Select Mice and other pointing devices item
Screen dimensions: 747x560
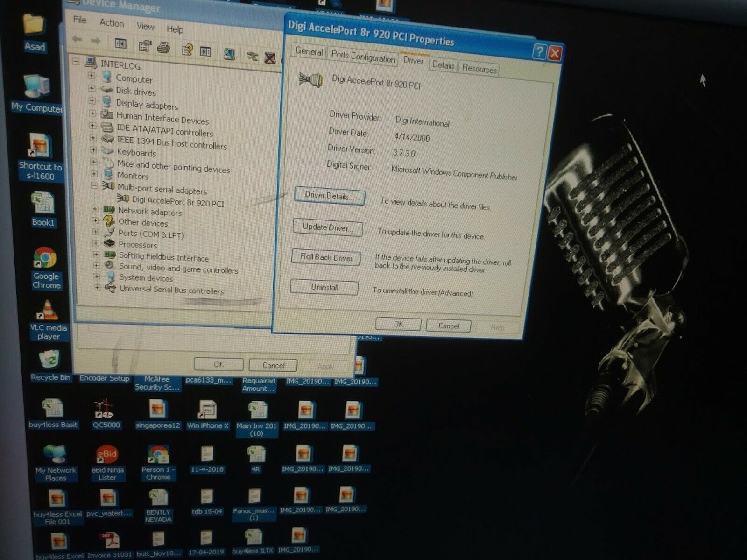pos(173,166)
